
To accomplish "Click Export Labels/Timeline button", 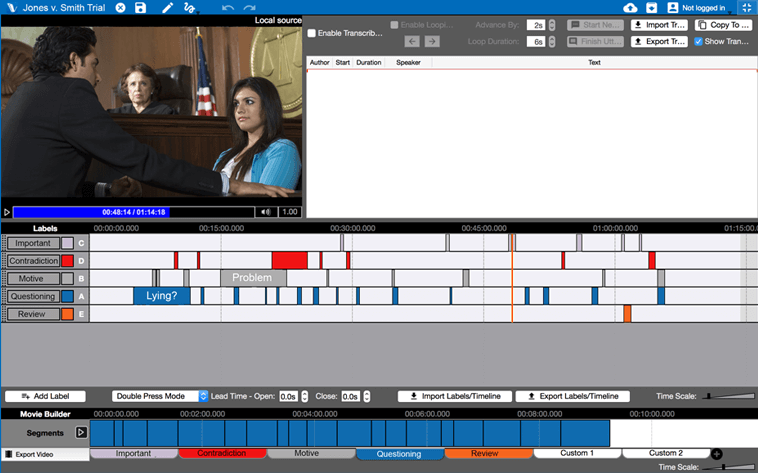I will click(x=573, y=396).
